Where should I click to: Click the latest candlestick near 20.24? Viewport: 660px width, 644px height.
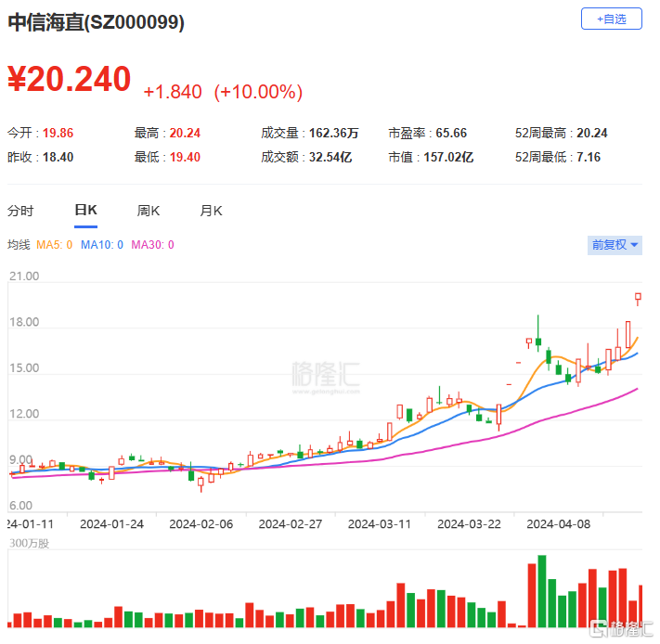click(x=638, y=298)
